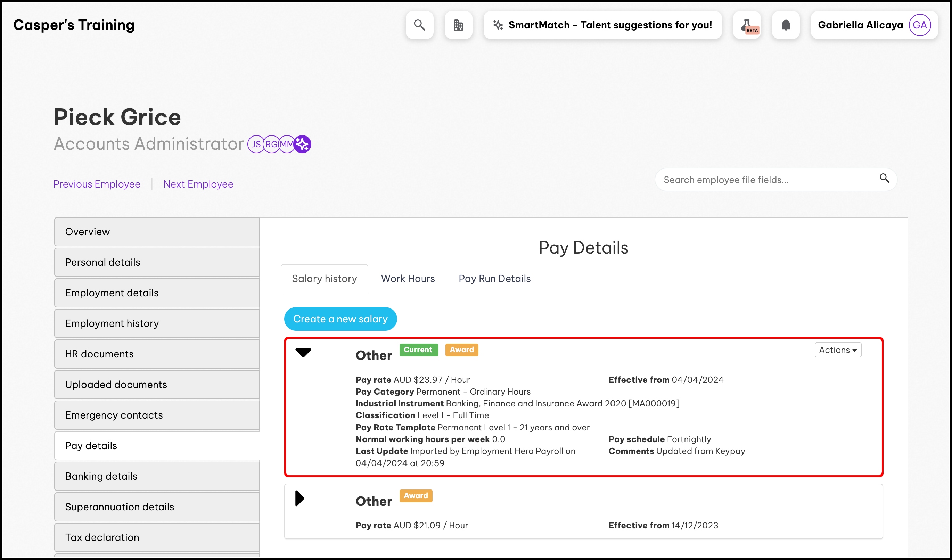Image resolution: width=952 pixels, height=560 pixels.
Task: Click the employee file search magnifier icon
Action: tap(884, 179)
